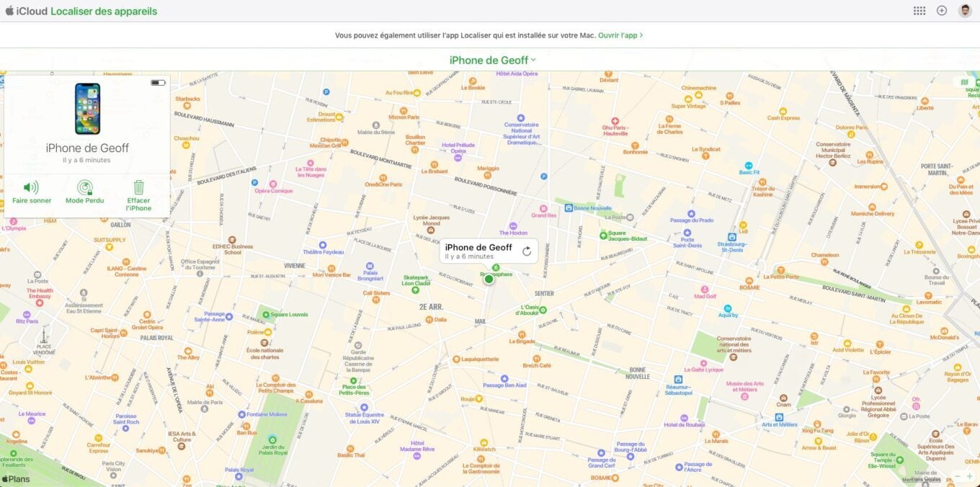Click the Théâtre Feydeau pin
The image size is (980, 487).
click(x=323, y=244)
